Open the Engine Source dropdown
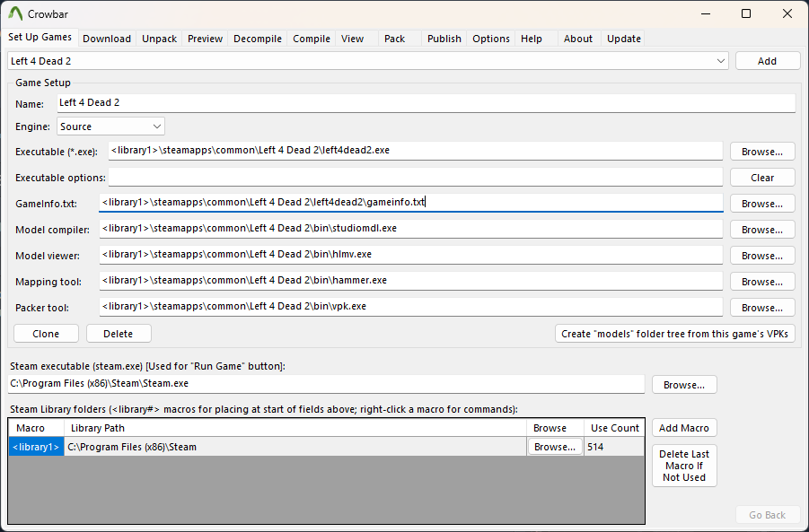809x532 pixels. point(110,126)
